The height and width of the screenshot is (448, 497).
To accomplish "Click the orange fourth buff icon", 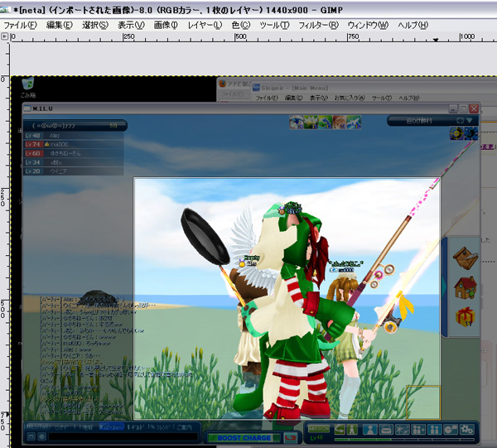I will [339, 123].
